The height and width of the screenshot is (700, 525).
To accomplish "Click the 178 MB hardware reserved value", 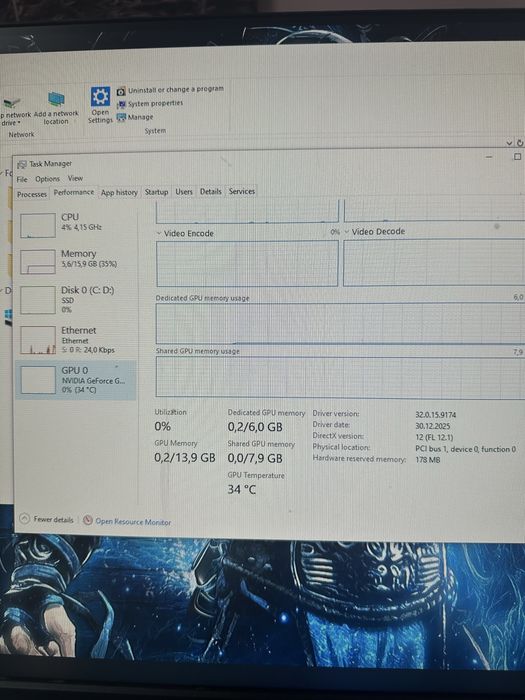I will tap(428, 459).
